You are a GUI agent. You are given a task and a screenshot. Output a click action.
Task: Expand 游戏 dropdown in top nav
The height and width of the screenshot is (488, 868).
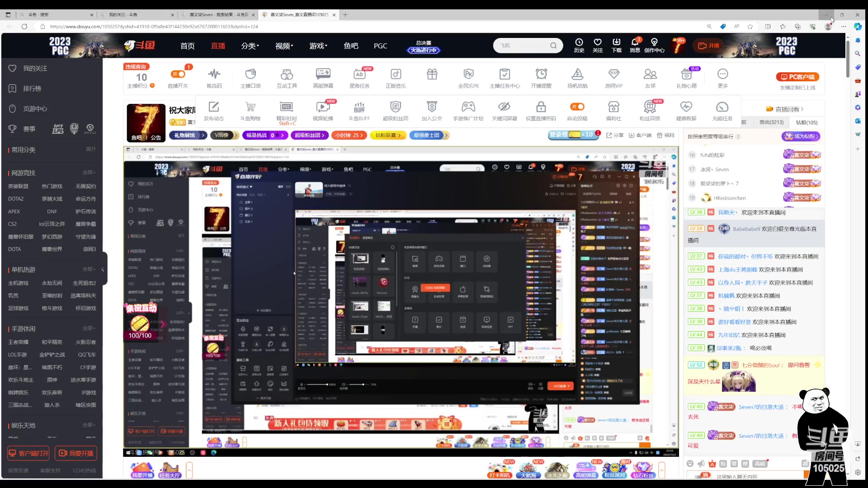(x=318, y=46)
